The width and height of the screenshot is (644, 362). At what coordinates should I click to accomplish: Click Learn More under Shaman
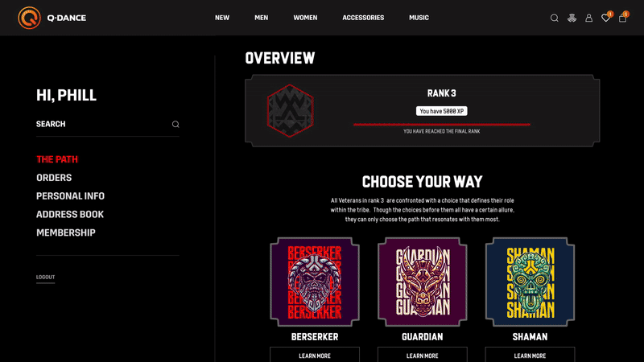(x=530, y=355)
